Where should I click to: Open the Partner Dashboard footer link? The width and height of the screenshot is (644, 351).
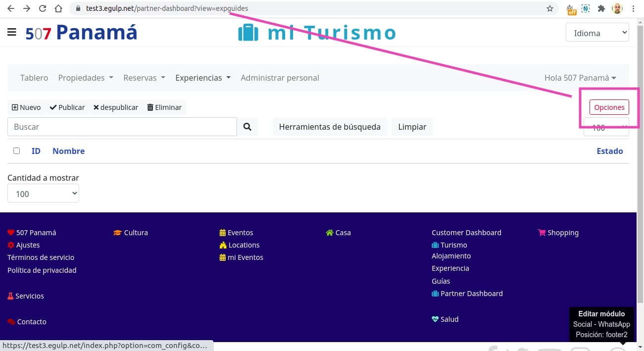click(x=471, y=294)
